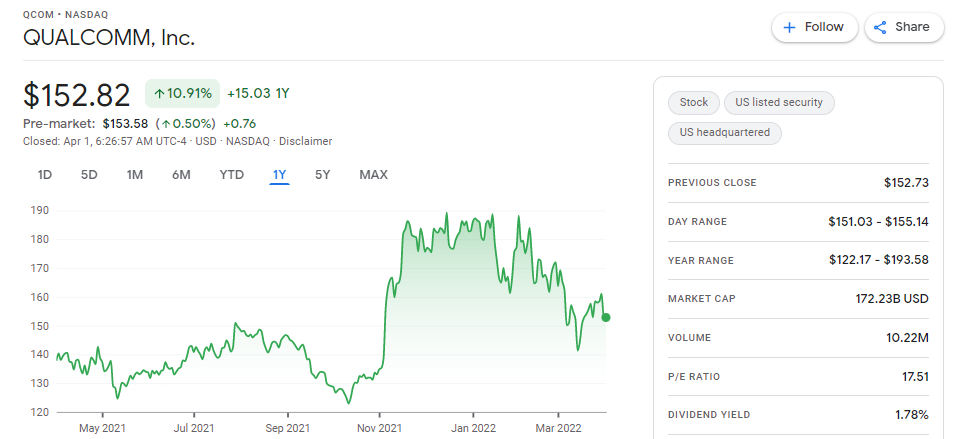This screenshot has height=439, width=970.
Task: Click the 10.91% gain badge
Action: pos(182,94)
